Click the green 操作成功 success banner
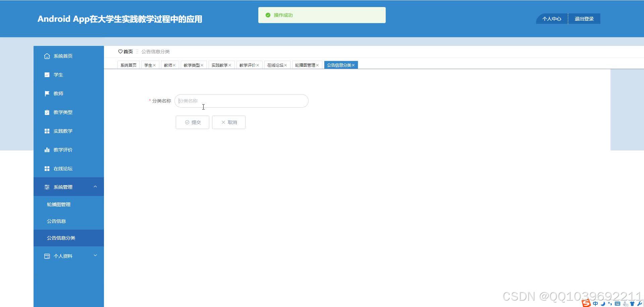Screen dimensions: 644x307 click(x=321, y=15)
